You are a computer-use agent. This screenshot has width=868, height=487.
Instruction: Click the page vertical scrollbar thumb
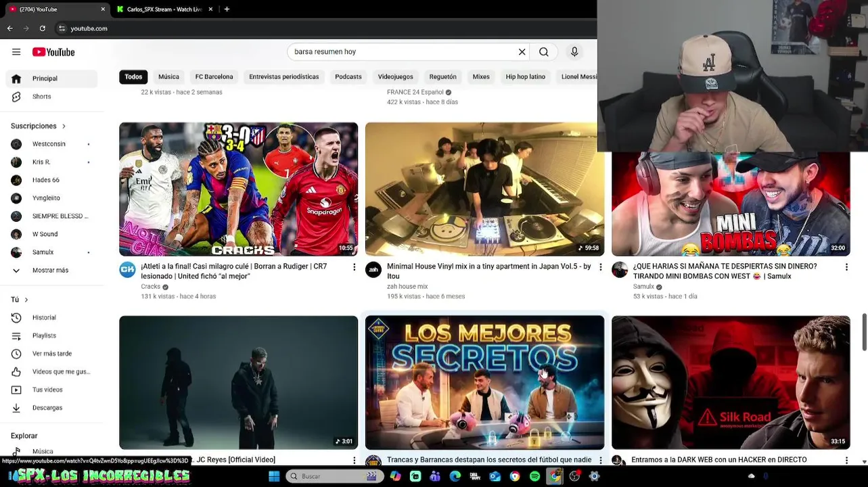pyautogui.click(x=864, y=332)
